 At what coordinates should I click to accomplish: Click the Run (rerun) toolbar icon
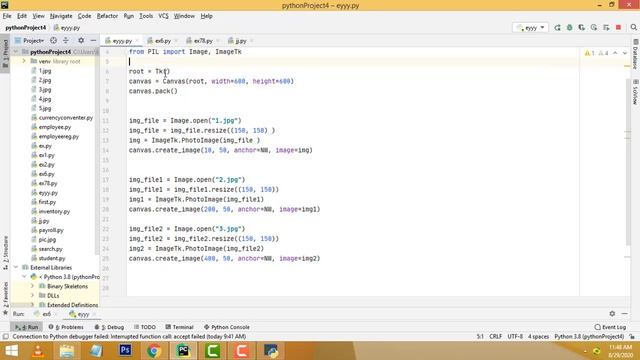[x=557, y=28]
